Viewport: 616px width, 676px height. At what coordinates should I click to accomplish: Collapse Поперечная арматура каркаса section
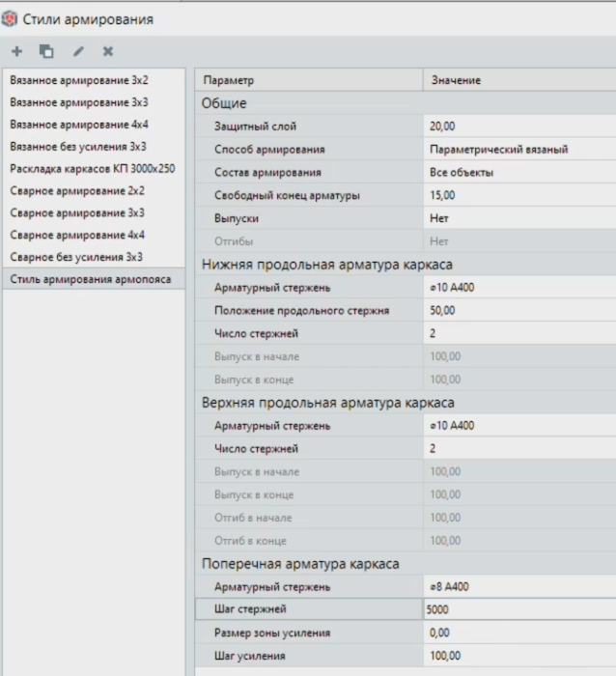406,564
